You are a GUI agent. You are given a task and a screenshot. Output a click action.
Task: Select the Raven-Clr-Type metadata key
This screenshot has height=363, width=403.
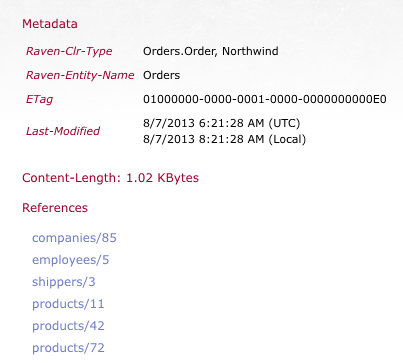pyautogui.click(x=69, y=51)
